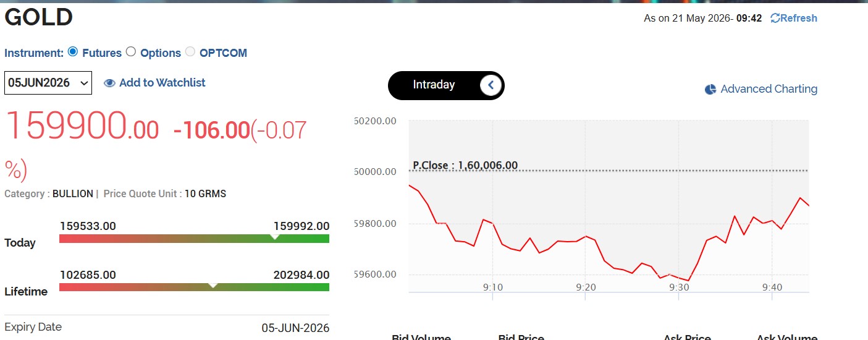
Task: Click the Lifetime price range bar
Action: (x=194, y=287)
